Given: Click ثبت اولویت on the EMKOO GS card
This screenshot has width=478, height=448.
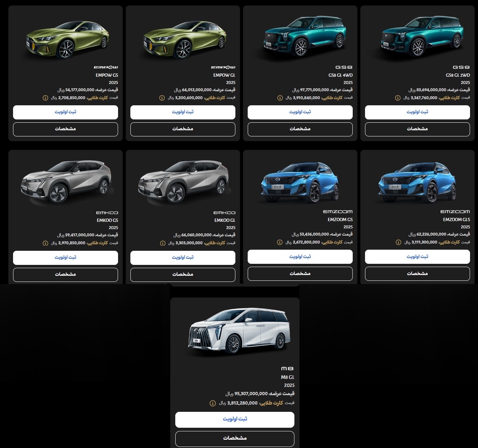Looking at the screenshot, I should coord(66,258).
